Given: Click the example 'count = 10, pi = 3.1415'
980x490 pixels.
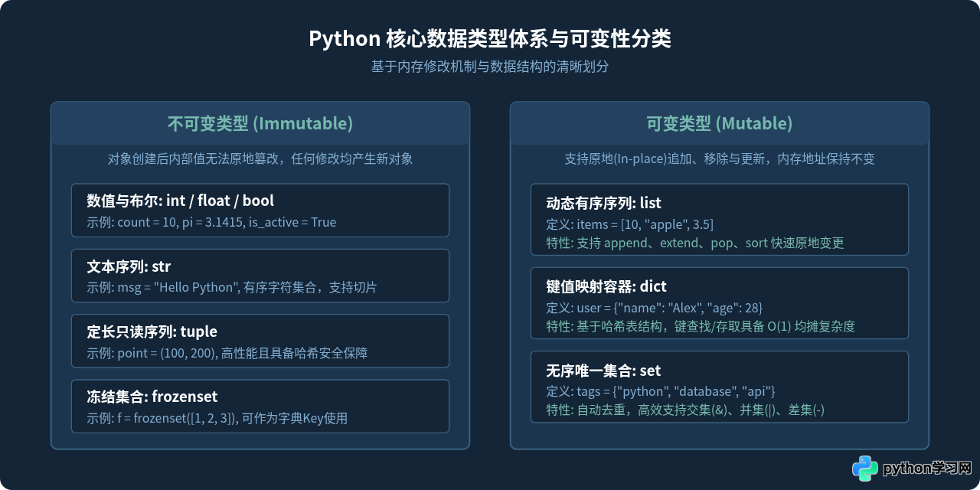Looking at the screenshot, I should click(x=180, y=223).
